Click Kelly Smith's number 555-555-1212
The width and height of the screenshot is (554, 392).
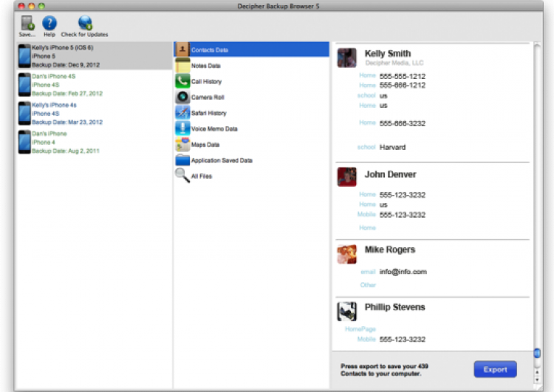[403, 76]
